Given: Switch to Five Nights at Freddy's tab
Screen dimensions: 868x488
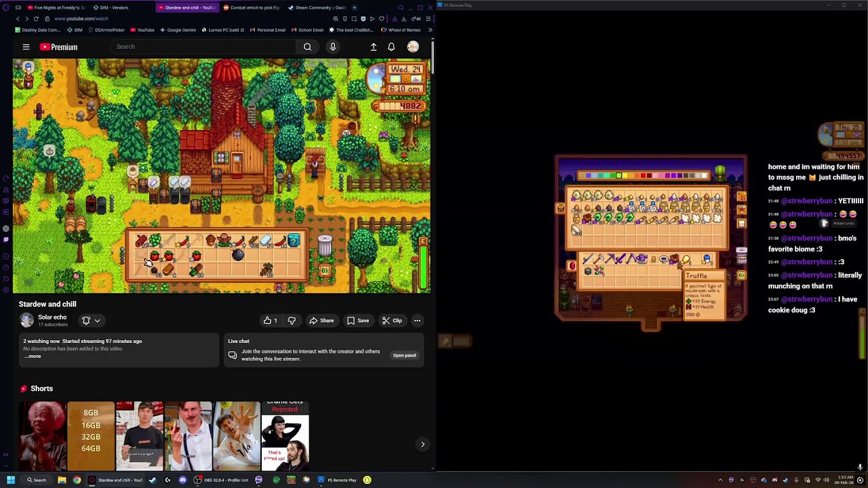Looking at the screenshot, I should point(56,7).
